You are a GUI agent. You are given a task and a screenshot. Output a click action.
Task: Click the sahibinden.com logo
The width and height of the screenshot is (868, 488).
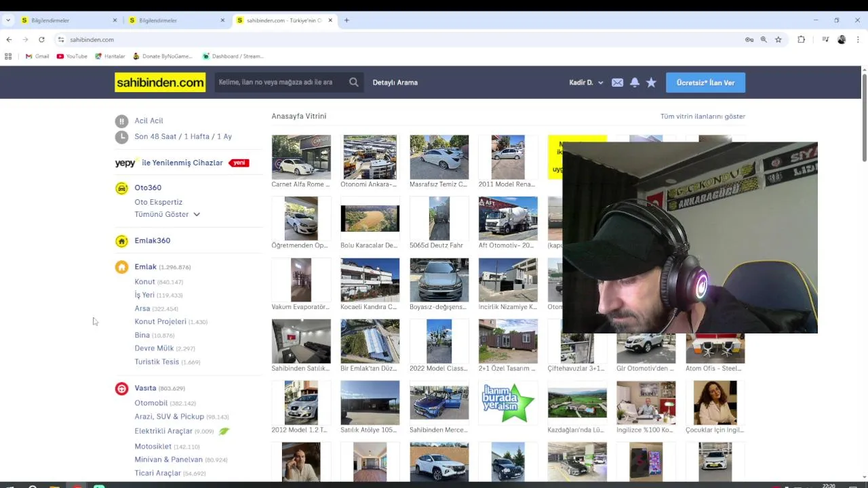pyautogui.click(x=160, y=83)
